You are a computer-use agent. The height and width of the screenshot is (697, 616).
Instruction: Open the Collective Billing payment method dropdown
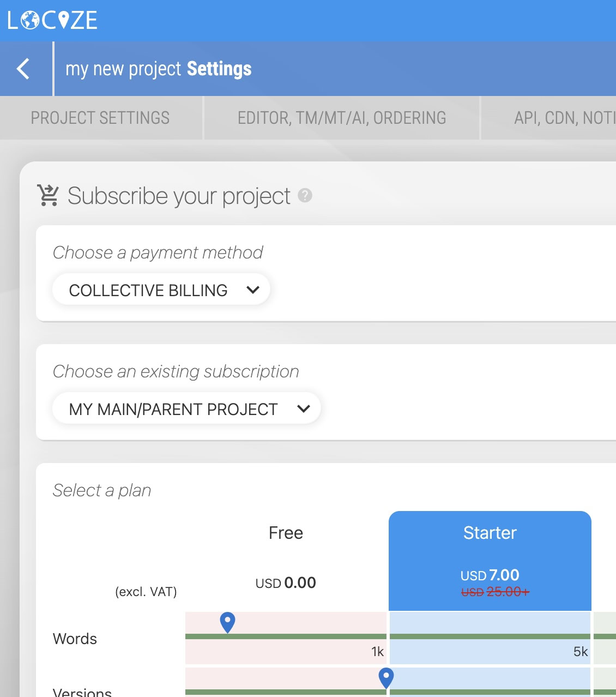[x=161, y=290]
